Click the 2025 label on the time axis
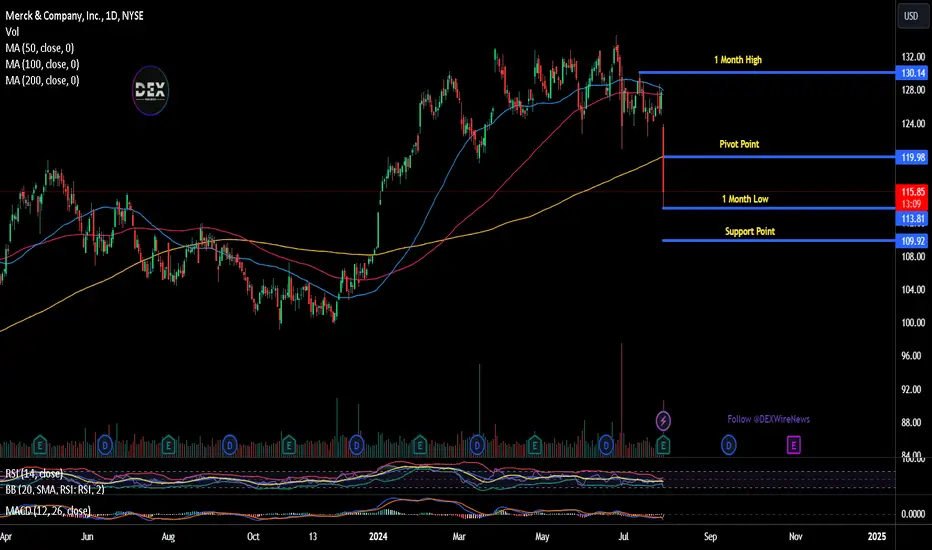 pos(877,536)
